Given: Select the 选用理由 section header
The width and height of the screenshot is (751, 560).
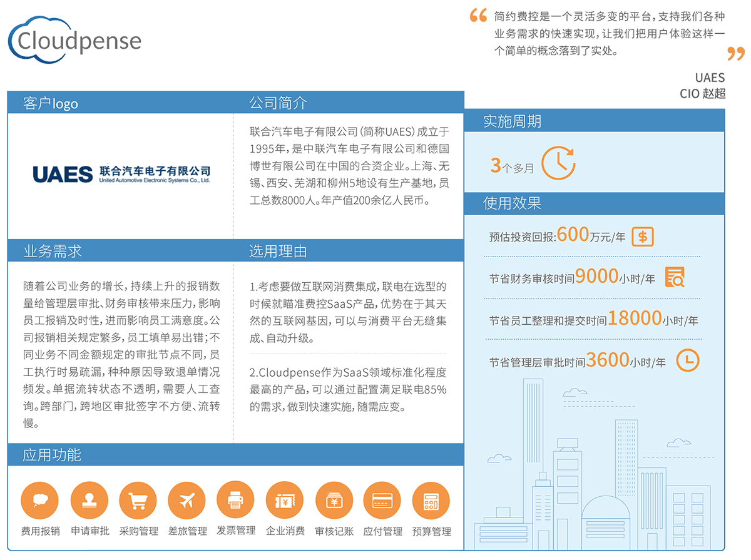Looking at the screenshot, I should click(x=278, y=251).
